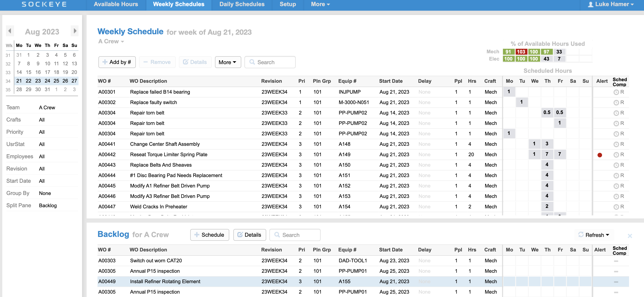644x297 pixels.
Task: Click the pencil icon on Backlog Details button
Action: [240, 235]
